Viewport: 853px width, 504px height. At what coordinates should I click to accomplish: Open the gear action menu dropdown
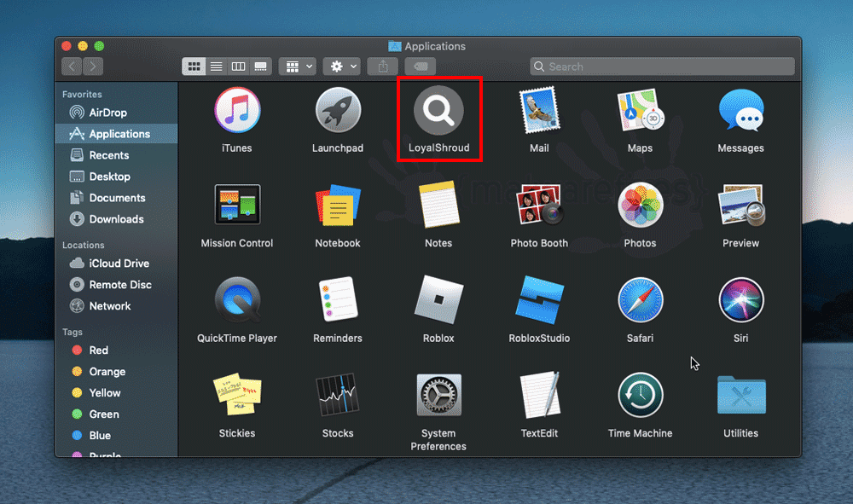tap(342, 67)
